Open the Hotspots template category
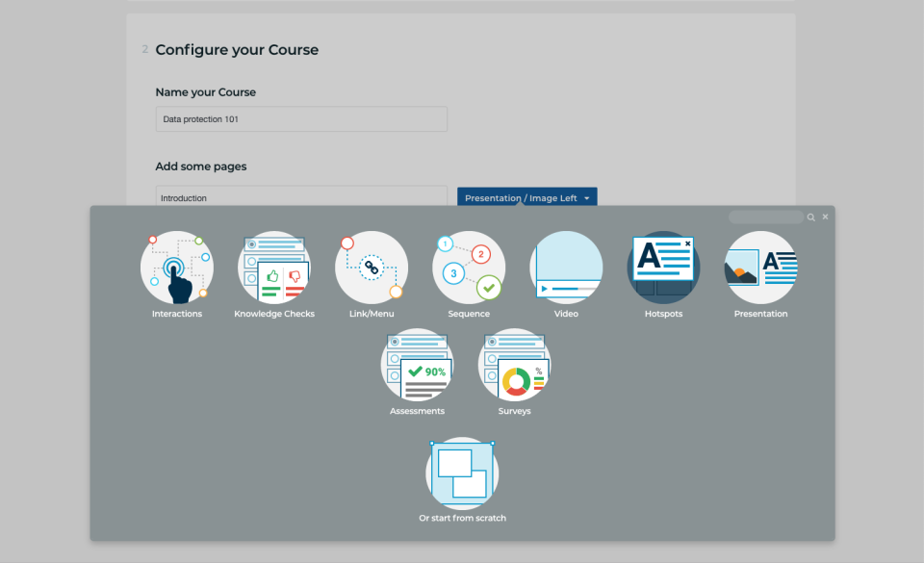Image resolution: width=924 pixels, height=563 pixels. pos(663,268)
